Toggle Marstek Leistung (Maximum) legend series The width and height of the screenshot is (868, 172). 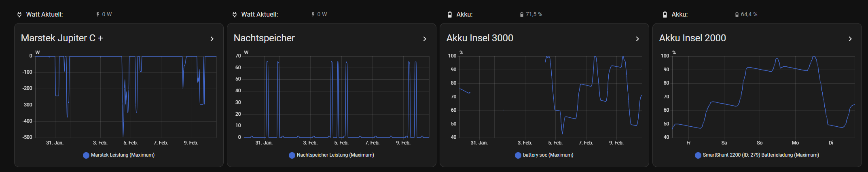tap(119, 155)
